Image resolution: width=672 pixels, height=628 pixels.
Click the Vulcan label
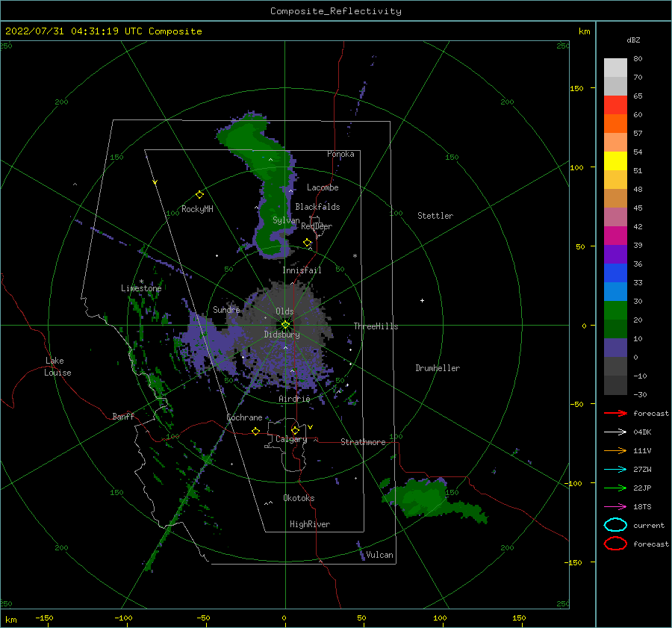click(x=379, y=555)
